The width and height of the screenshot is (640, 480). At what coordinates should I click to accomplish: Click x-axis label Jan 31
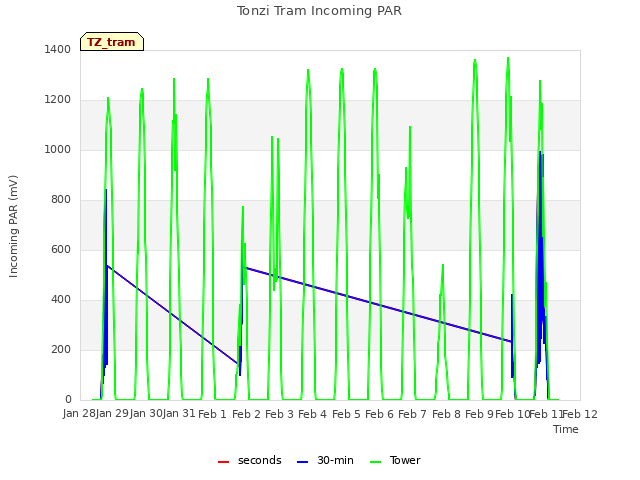pos(179,414)
